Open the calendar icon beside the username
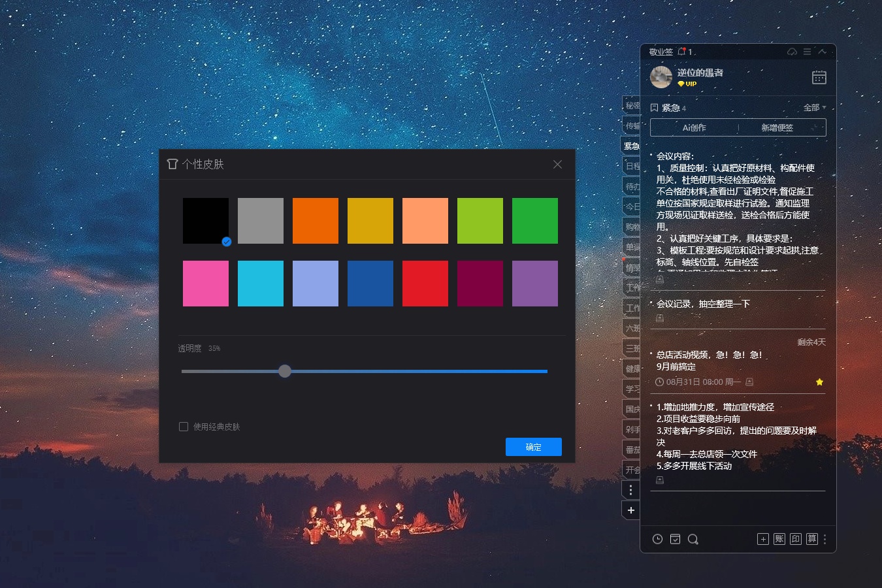The height and width of the screenshot is (588, 882). coord(819,77)
